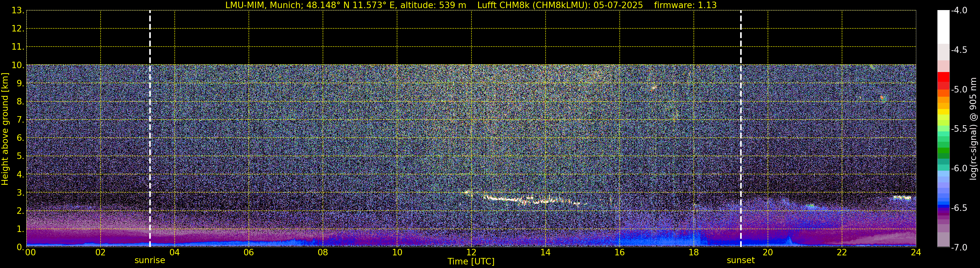Viewport: 980px width, 268px height.
Task: Click the 'Time [UTC]' axis label
Action: 471,262
